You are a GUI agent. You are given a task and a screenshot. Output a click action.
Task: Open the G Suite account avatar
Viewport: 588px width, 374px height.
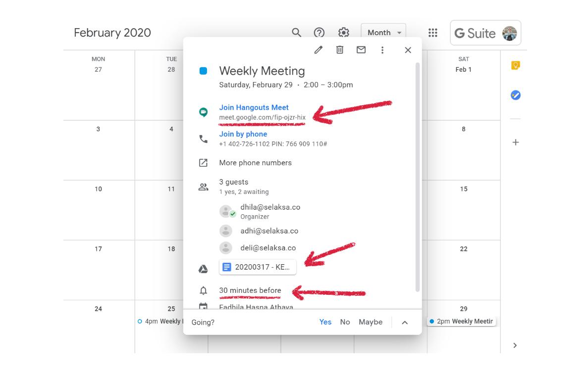pyautogui.click(x=509, y=33)
